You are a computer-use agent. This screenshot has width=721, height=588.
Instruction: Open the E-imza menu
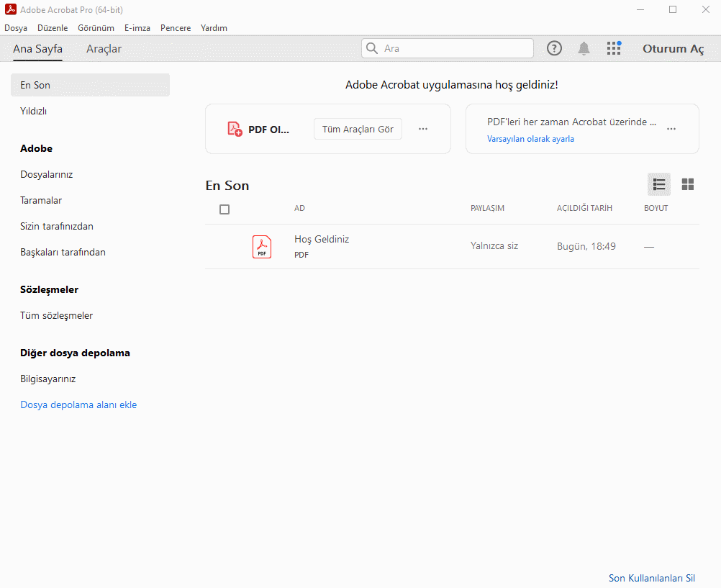(x=137, y=28)
